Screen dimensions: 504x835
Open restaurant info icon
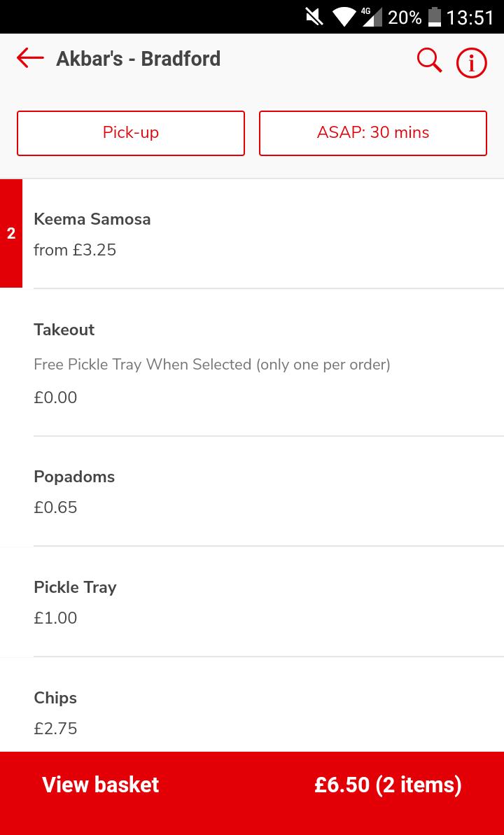[x=471, y=64]
